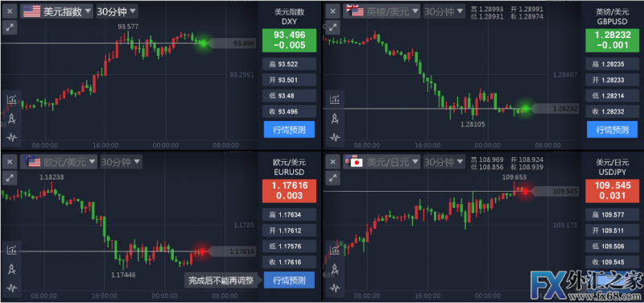The image size is (644, 303).
Task: Click the green DXY price box 93.496
Action: click(289, 40)
